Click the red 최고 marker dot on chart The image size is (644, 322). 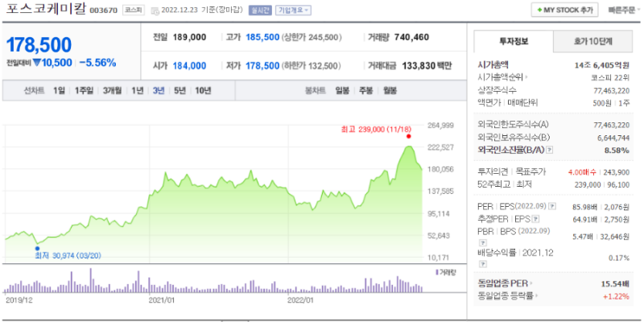tap(408, 136)
